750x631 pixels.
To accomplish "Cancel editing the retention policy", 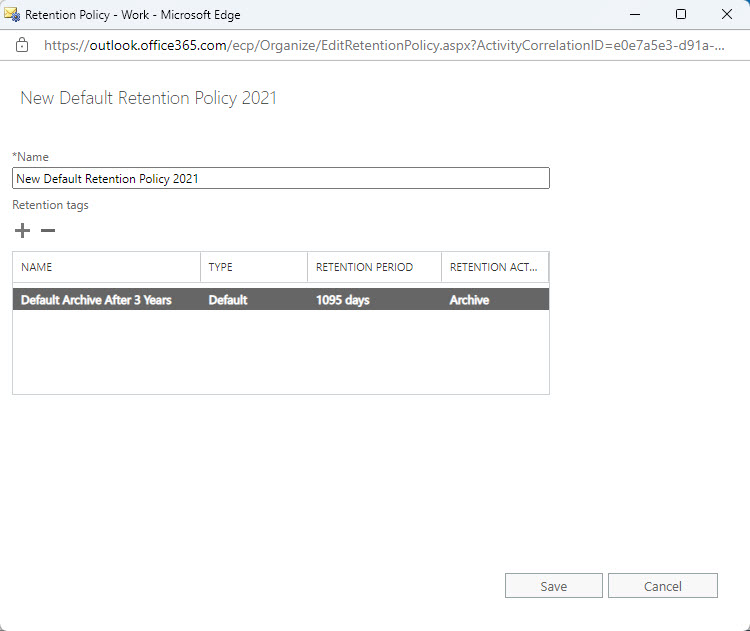I will [662, 586].
